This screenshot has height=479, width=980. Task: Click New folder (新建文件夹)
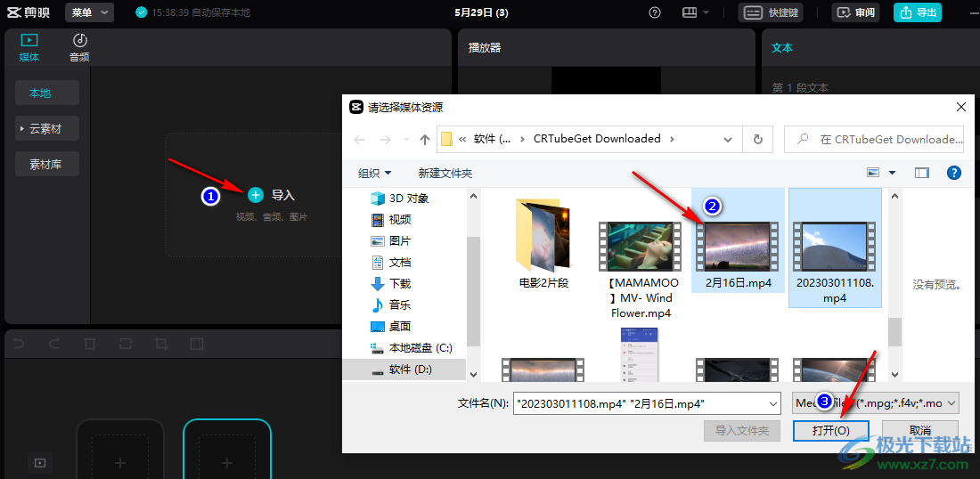(445, 173)
